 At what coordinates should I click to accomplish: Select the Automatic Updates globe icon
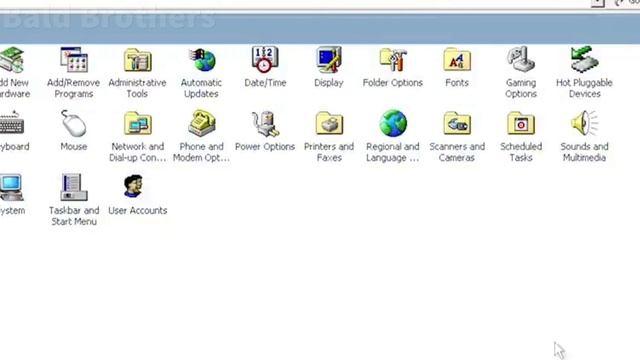pyautogui.click(x=202, y=60)
